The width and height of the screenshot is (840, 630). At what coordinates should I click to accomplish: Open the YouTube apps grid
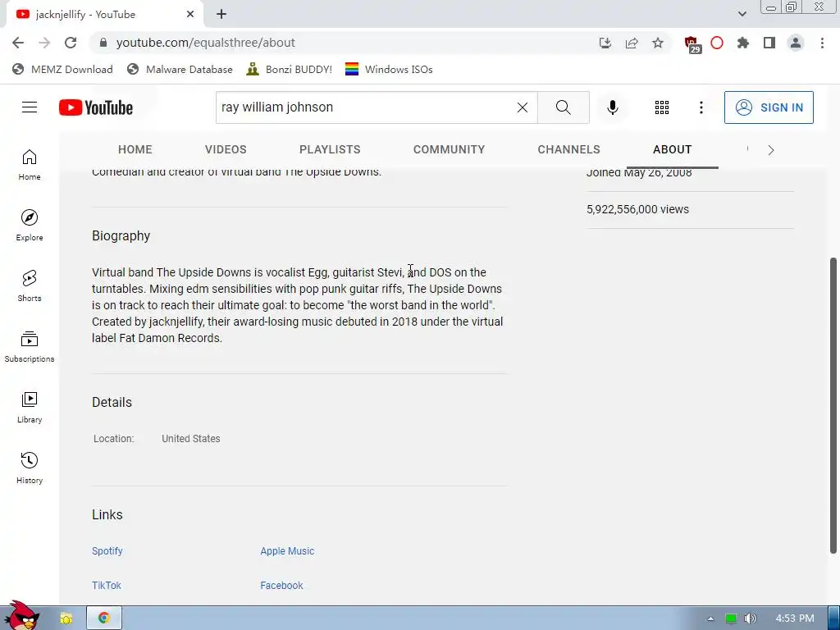662,107
